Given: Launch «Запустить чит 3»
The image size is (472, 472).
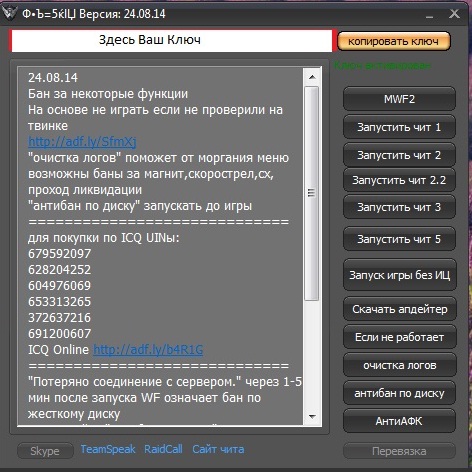Looking at the screenshot, I should click(399, 207).
